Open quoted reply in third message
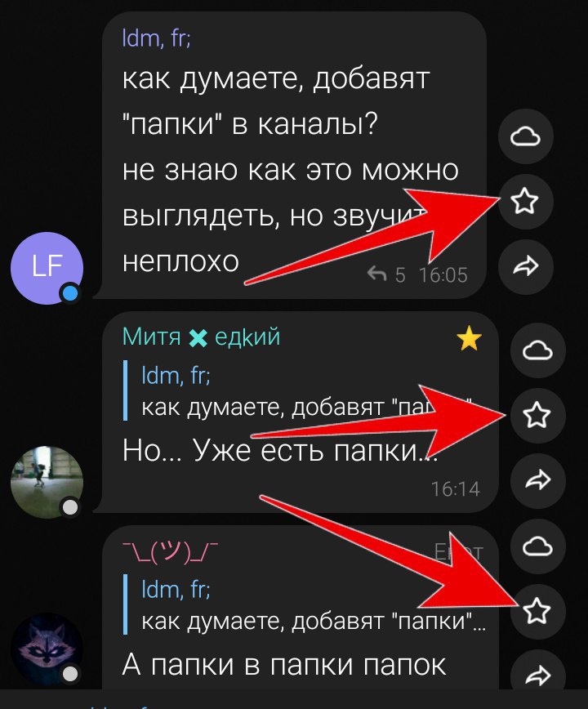This screenshot has height=709, width=588. point(304,605)
